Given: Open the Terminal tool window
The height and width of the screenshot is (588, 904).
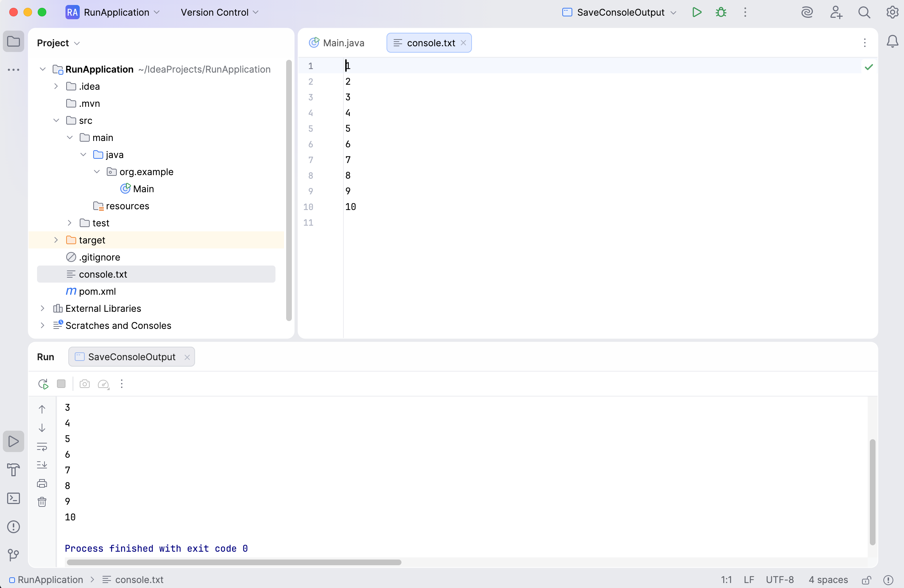Looking at the screenshot, I should (14, 498).
